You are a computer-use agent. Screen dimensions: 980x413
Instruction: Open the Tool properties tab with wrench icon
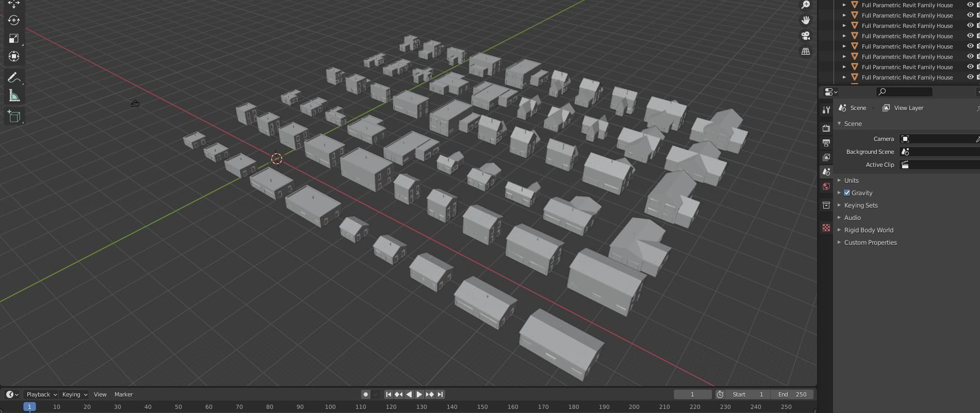tap(826, 110)
